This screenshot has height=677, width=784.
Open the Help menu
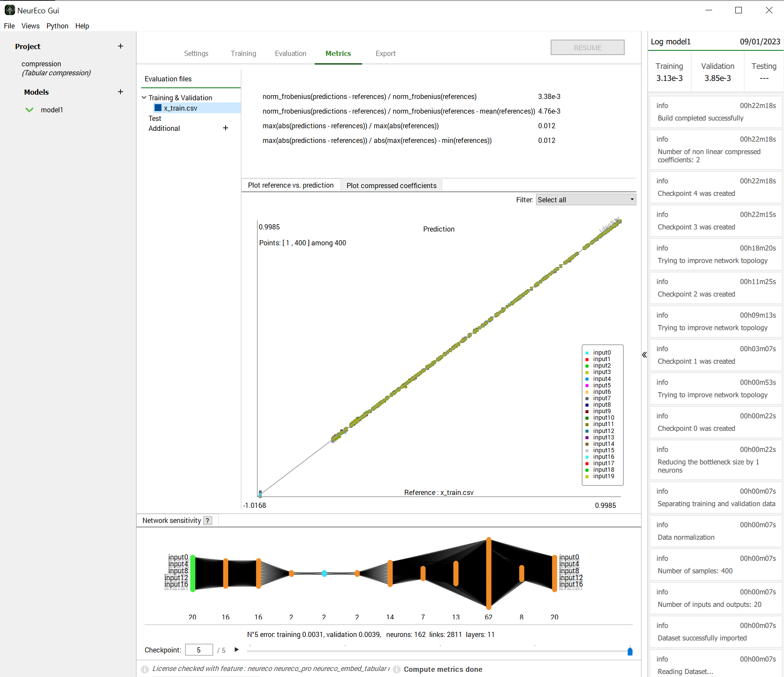(x=82, y=26)
